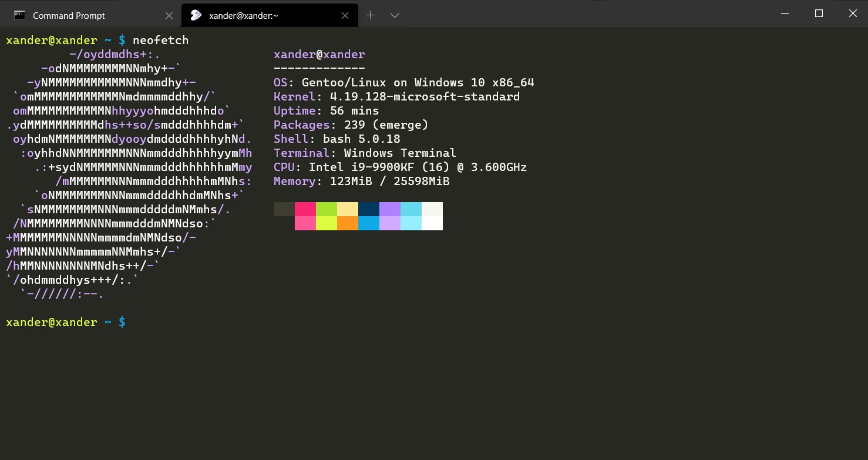868x460 pixels.
Task: Click the Packages line 239 (emerge)
Action: click(351, 125)
